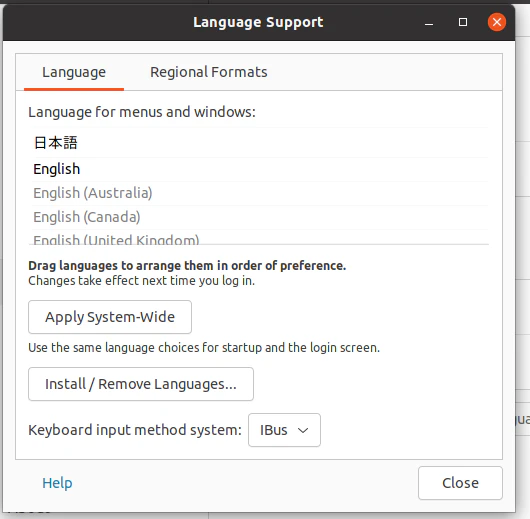Select 日本語 in the language list
The height and width of the screenshot is (519, 530).
pyautogui.click(x=260, y=142)
